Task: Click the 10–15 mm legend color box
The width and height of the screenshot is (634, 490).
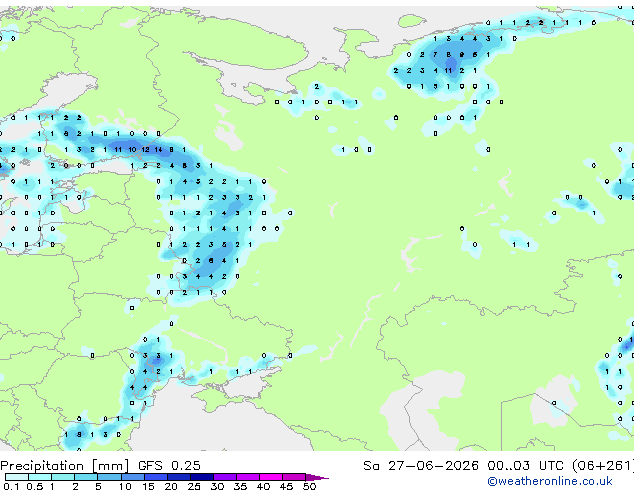Action: pos(132,477)
